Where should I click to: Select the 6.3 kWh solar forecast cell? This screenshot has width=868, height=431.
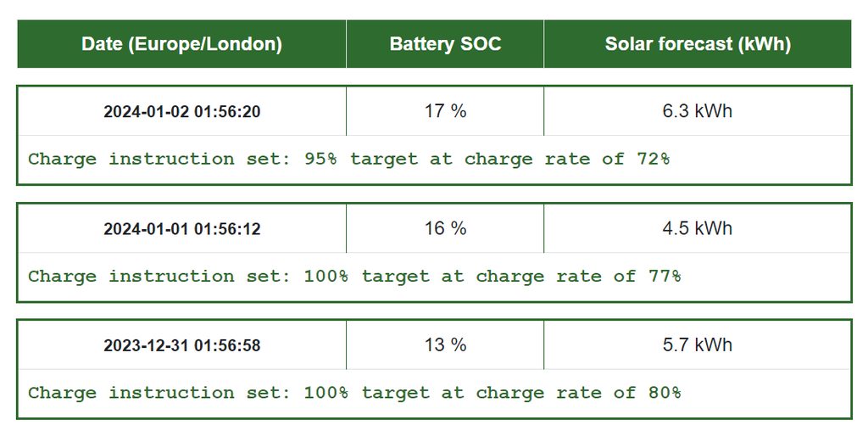698,111
